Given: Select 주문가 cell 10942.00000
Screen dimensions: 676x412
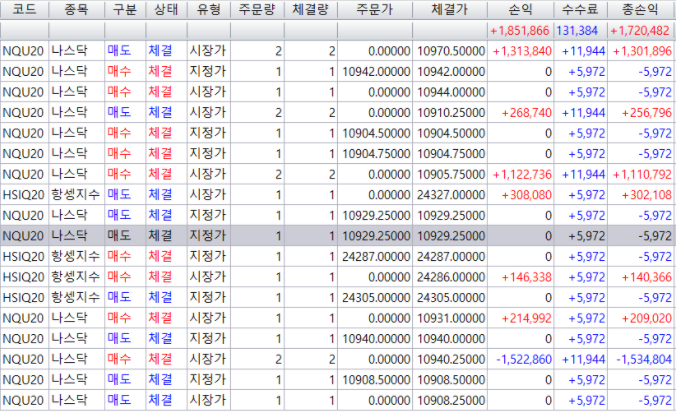Looking at the screenshot, I should pyautogui.click(x=376, y=72).
